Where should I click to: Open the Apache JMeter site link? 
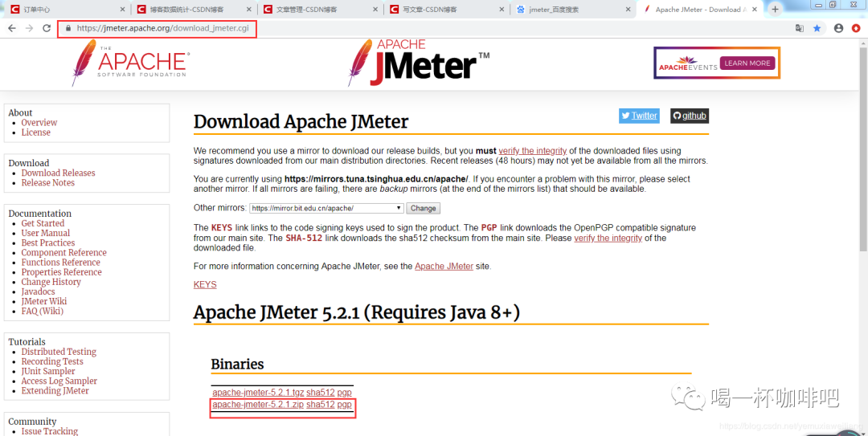(444, 266)
